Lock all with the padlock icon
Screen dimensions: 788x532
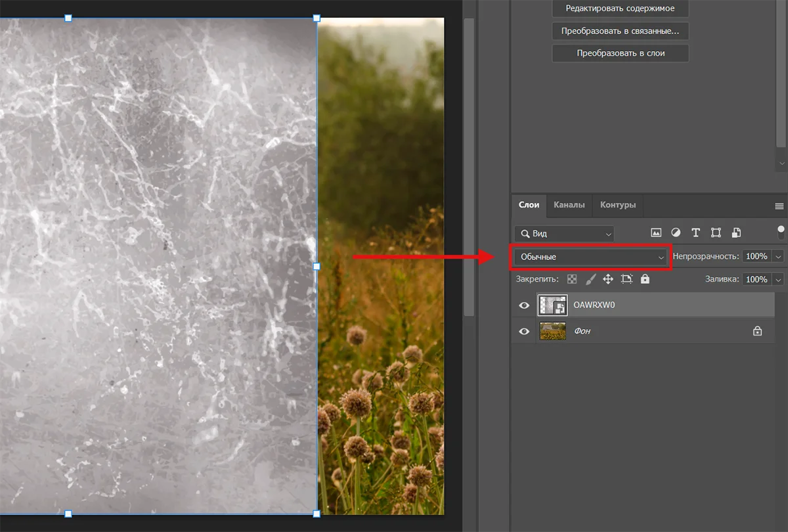pos(645,279)
